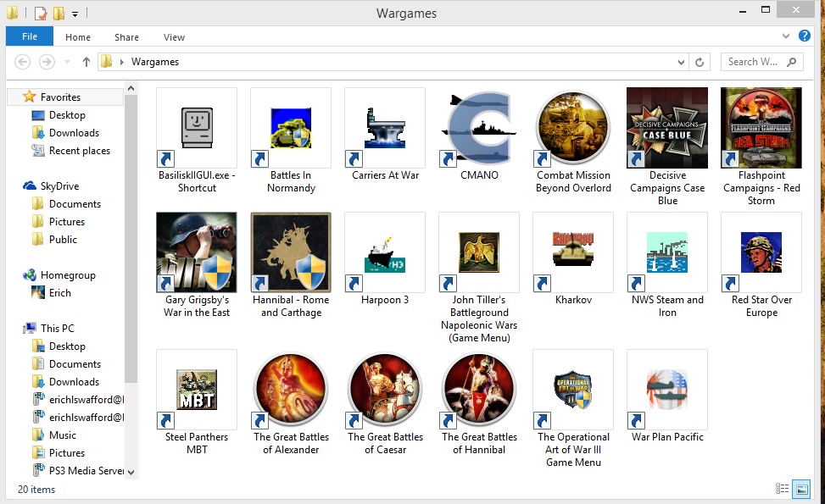Select Homegroup in navigation pane
The width and height of the screenshot is (825, 504).
point(68,274)
